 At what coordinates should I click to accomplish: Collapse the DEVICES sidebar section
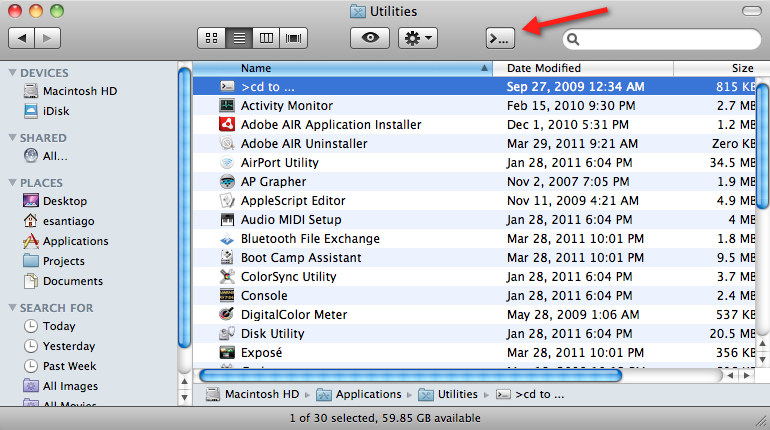point(12,73)
